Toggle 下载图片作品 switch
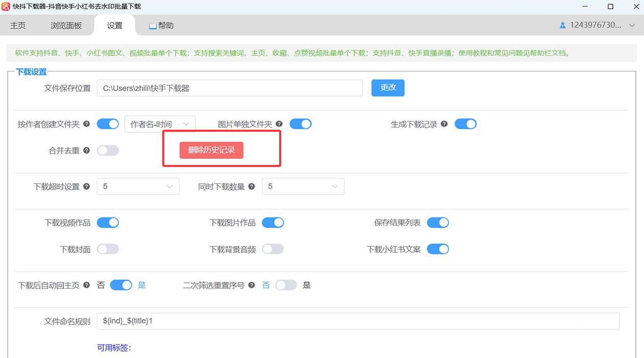Screen dimensions: 644x358 [273, 223]
